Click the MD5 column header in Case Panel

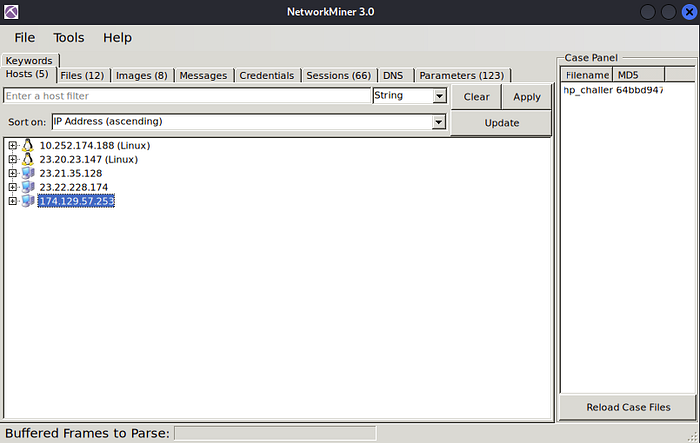tap(638, 75)
